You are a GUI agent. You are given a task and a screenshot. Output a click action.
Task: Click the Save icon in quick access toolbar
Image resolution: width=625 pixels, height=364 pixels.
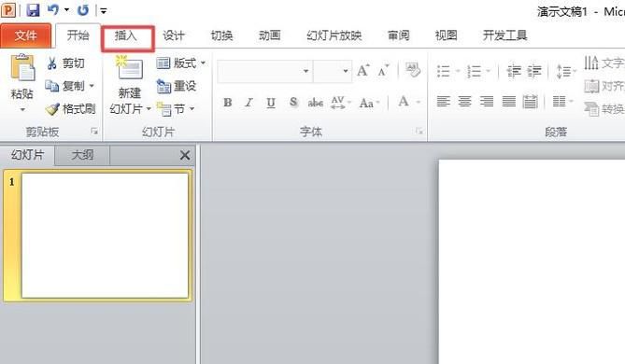pyautogui.click(x=33, y=9)
